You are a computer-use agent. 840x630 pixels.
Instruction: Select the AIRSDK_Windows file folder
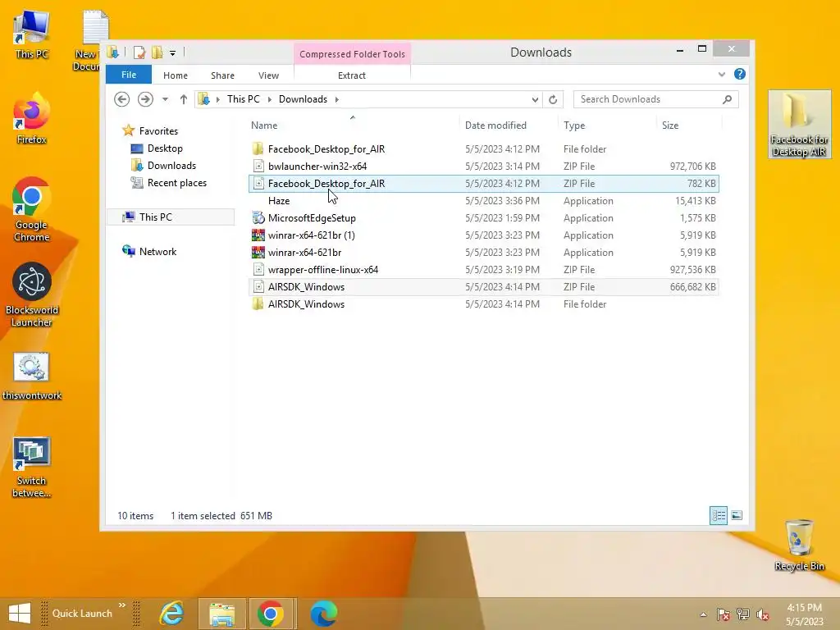point(484,304)
